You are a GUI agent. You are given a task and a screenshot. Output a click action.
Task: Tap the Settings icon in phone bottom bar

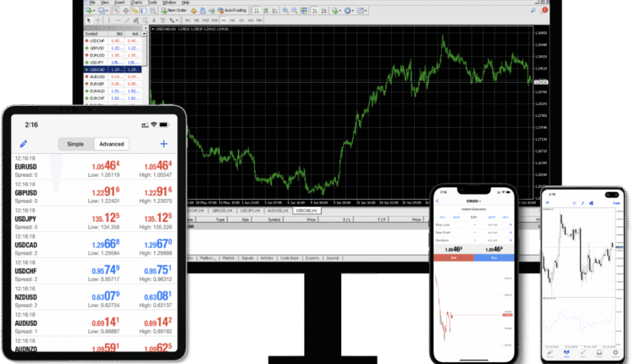click(x=616, y=354)
